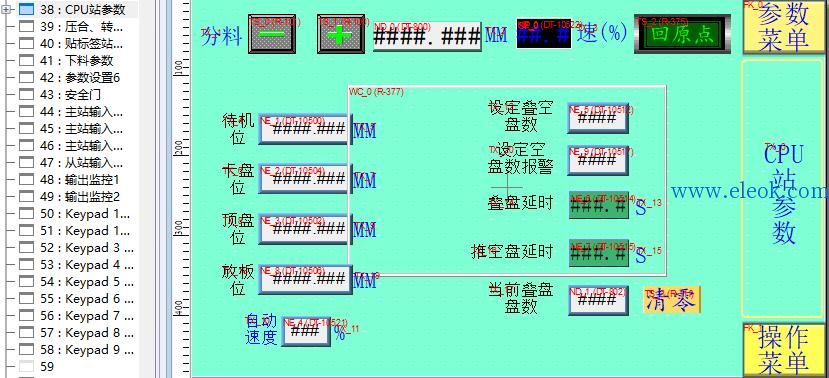Select screen 46 主站输入
Screen dimensions: 829x378
tap(81, 145)
